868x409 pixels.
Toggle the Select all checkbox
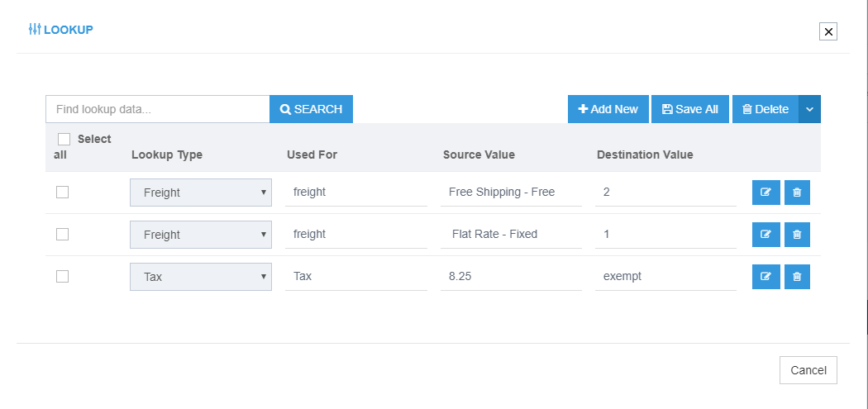64,140
